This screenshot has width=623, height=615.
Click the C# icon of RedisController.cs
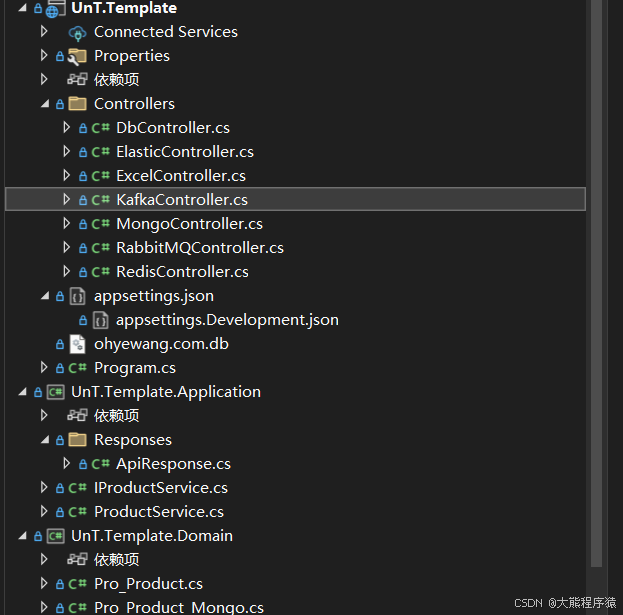[100, 272]
